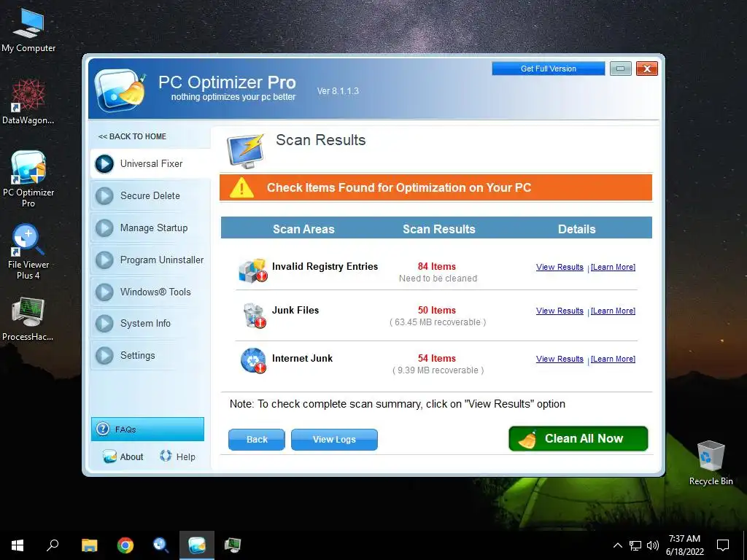This screenshot has width=747, height=560.
Task: Click the orange banner warning triangle
Action: 241,187
